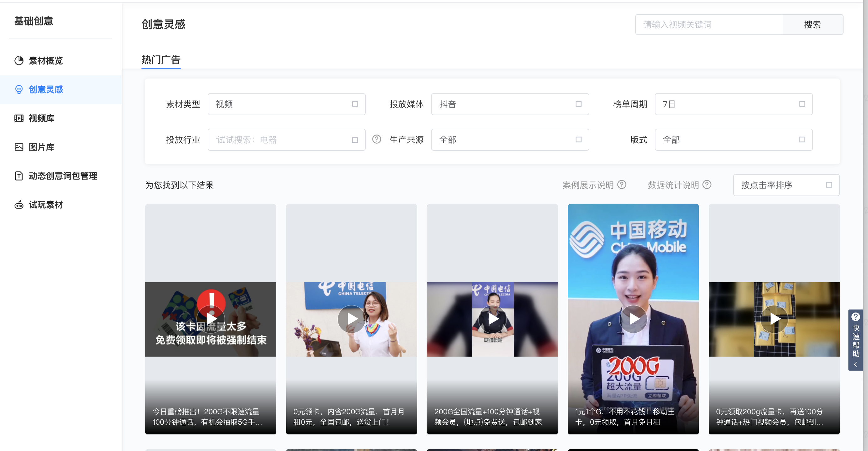Open the 0元领卡 内含200G流量 card caption

[349, 417]
